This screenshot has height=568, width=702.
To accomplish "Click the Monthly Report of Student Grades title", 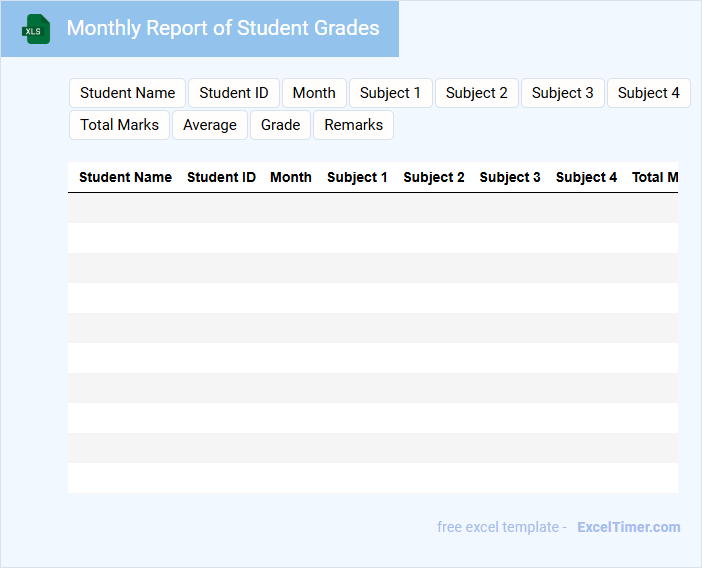I will pos(223,28).
